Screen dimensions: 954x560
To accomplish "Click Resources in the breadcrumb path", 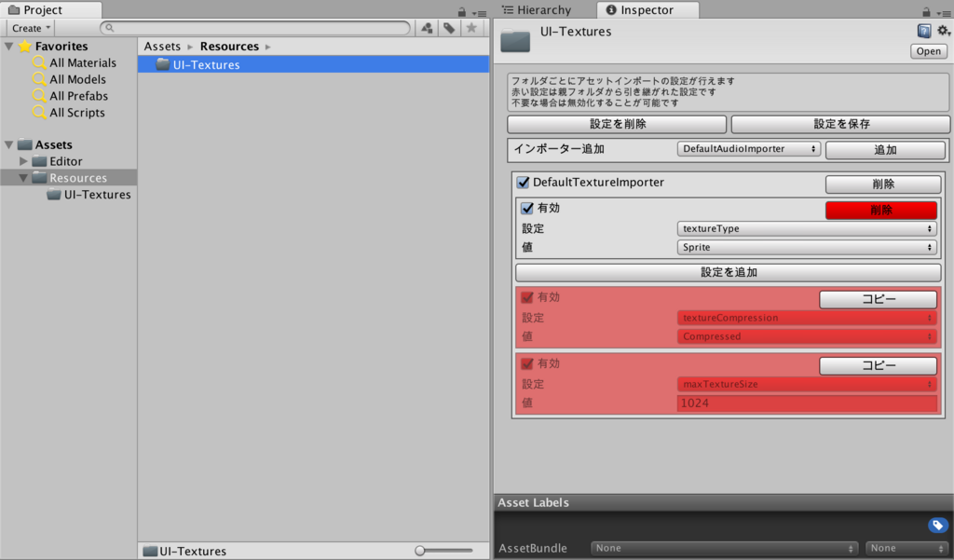I will (229, 47).
